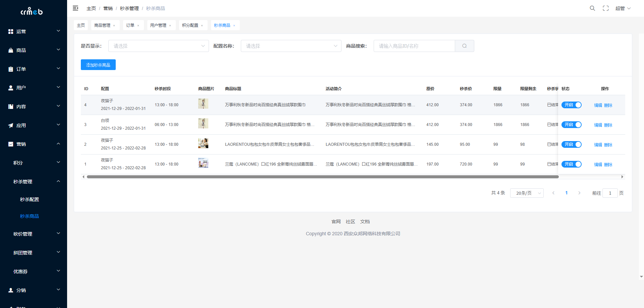Click 编辑 link for row ID 3
Screen dimensions: 644x308
598,125
